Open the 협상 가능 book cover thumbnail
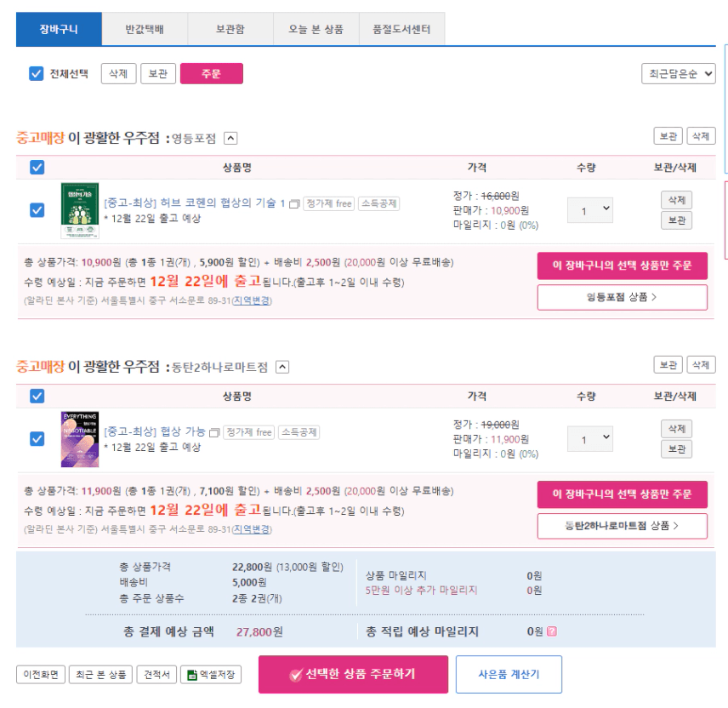The image size is (728, 708). coord(80,439)
